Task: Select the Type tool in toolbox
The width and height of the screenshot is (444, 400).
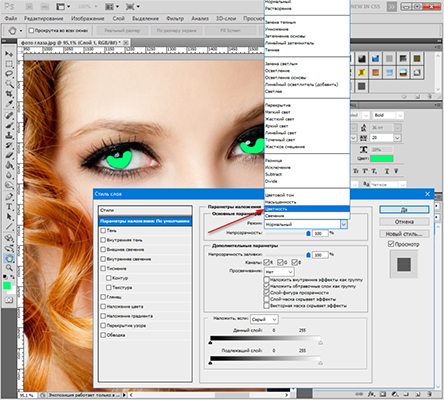Action: click(9, 207)
